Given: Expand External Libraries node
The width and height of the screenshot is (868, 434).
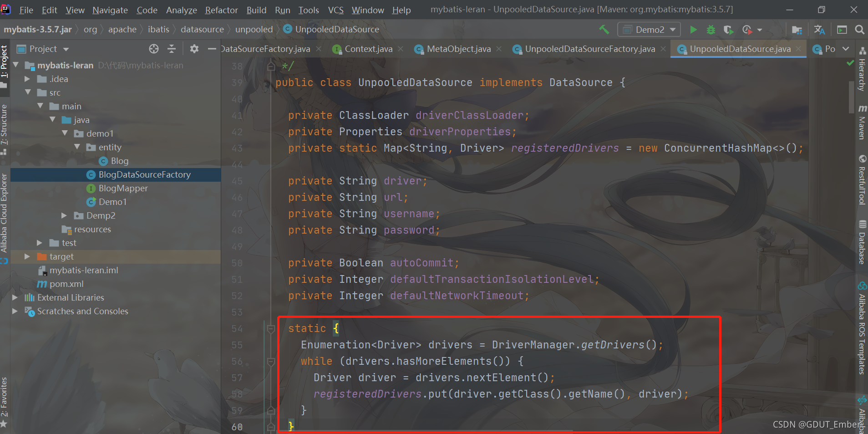Looking at the screenshot, I should (15, 297).
